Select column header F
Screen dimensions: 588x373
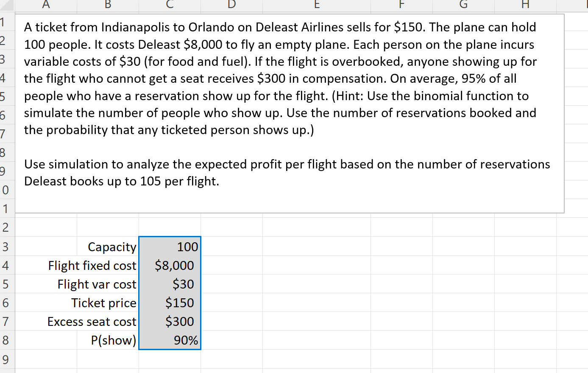coord(401,5)
